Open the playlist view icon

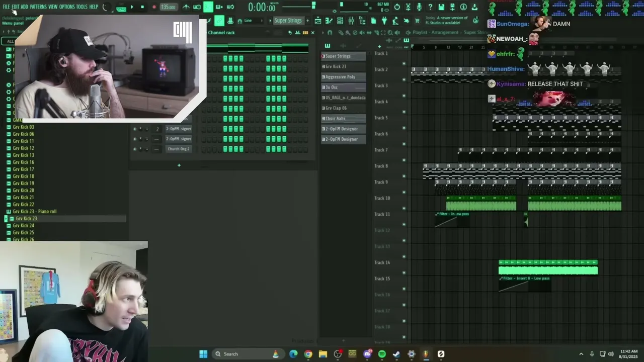(318, 21)
